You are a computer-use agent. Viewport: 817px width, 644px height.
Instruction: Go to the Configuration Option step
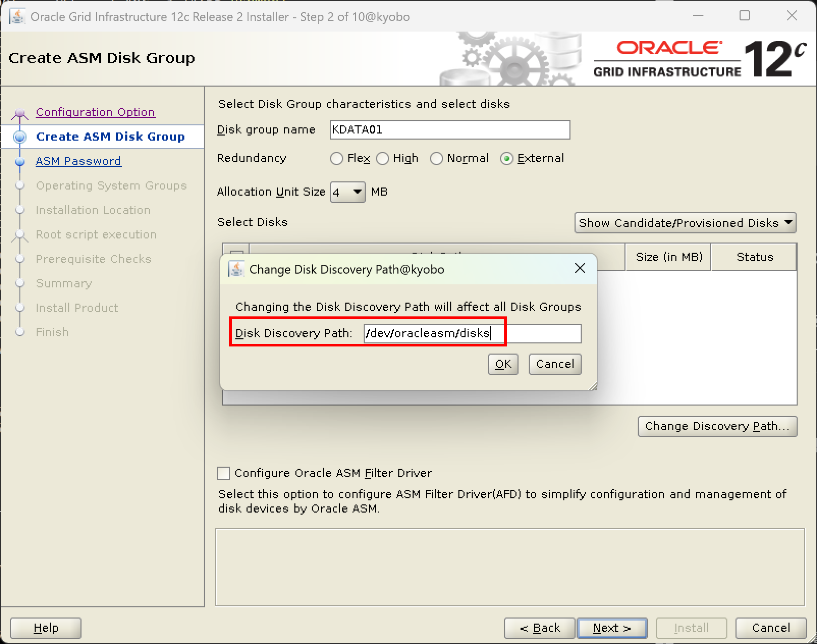(x=95, y=112)
